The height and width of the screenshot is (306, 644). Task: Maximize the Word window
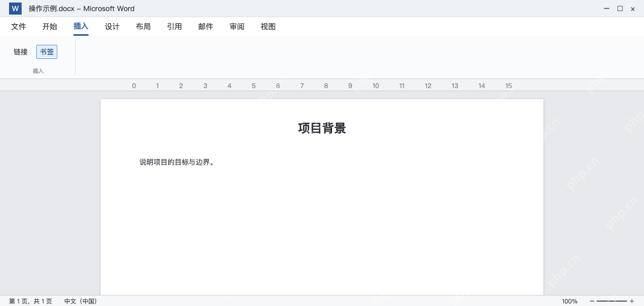point(620,9)
